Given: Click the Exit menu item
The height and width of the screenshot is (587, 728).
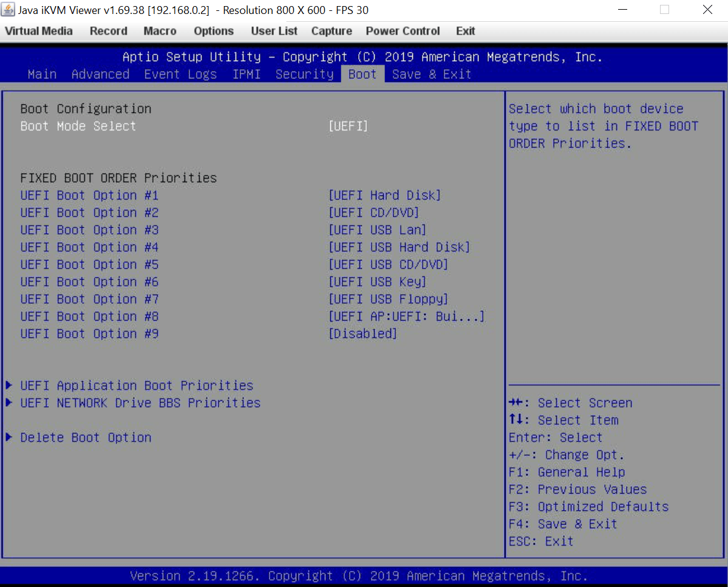Looking at the screenshot, I should (x=465, y=31).
